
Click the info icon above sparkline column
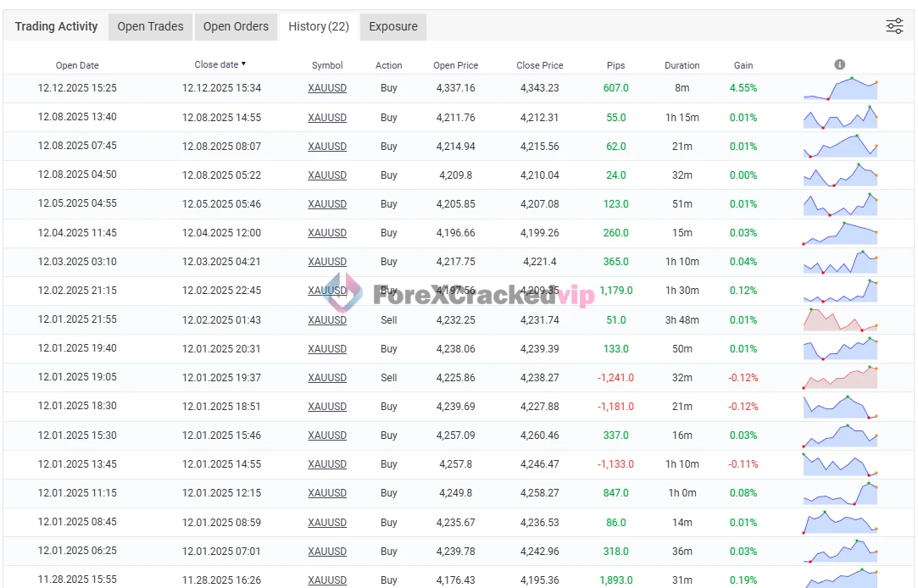click(x=839, y=64)
